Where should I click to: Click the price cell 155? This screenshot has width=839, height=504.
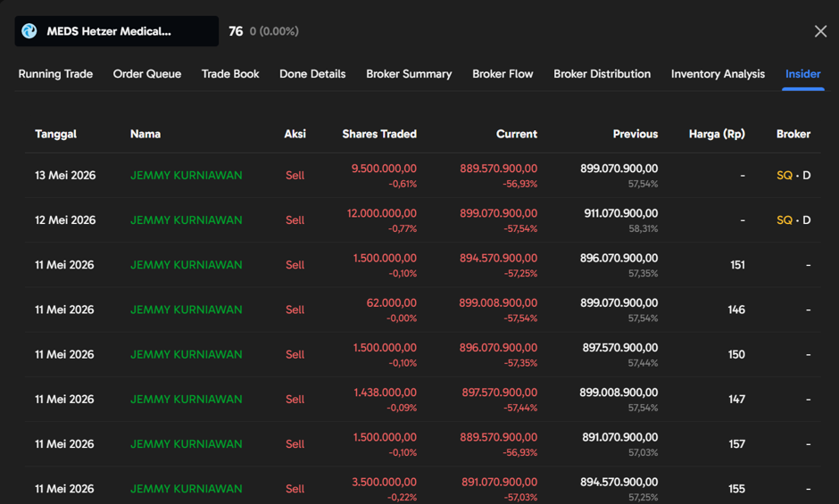pyautogui.click(x=736, y=489)
